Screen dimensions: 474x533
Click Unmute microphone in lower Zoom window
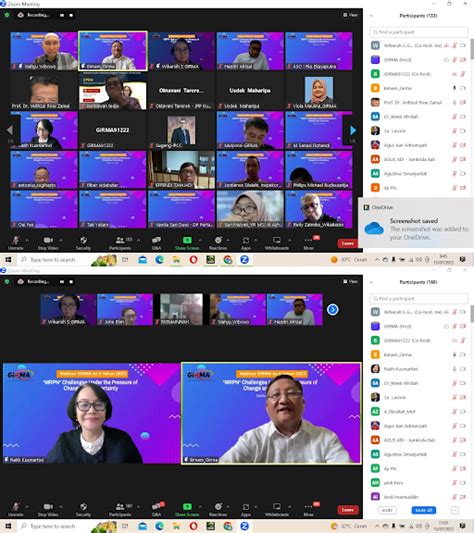[x=16, y=509]
